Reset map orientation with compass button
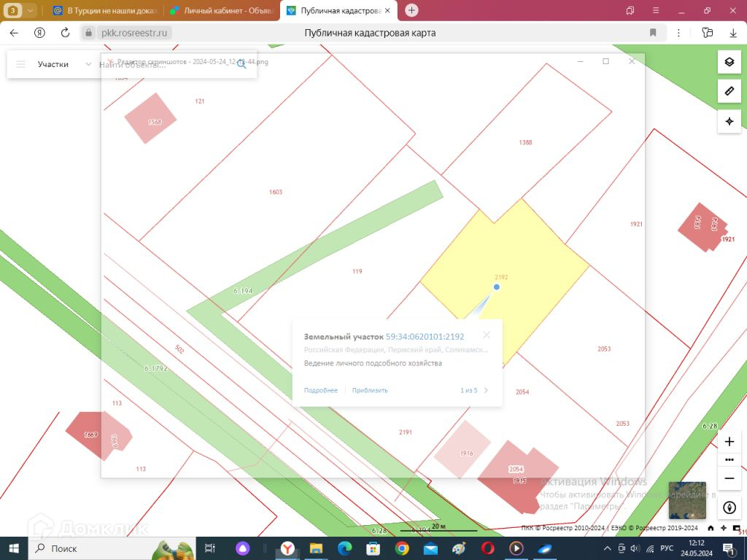Screen dimensions: 747x560 729,507
